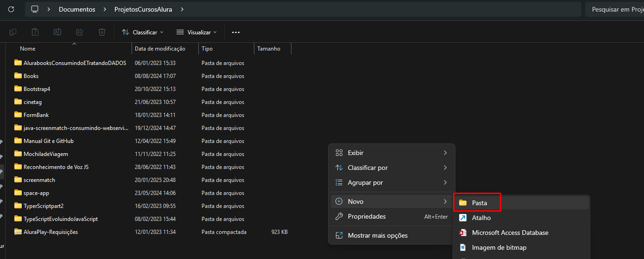Click the Paste icon in toolbar
The height and width of the screenshot is (259, 644).
point(35,32)
